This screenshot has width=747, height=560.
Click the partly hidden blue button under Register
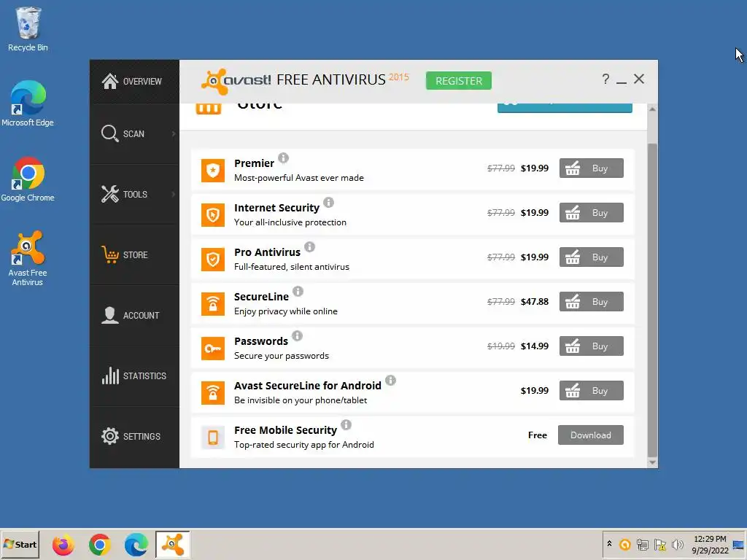(x=565, y=108)
